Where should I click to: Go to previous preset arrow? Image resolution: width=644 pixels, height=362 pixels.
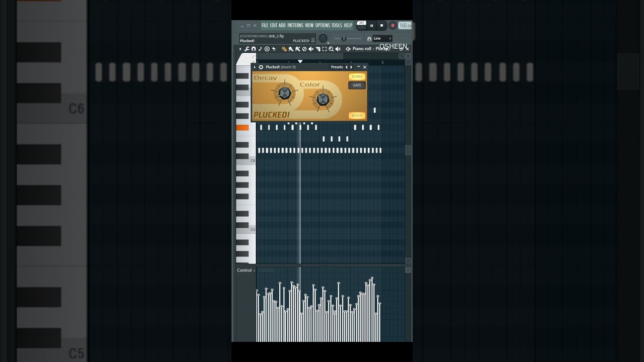tap(346, 67)
